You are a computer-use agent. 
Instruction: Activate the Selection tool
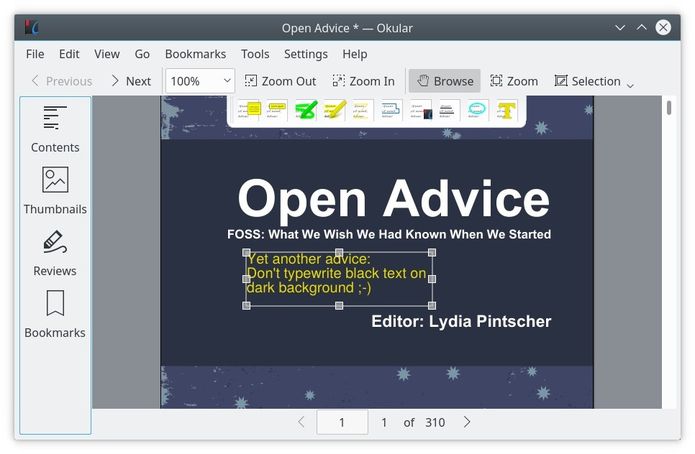click(588, 81)
